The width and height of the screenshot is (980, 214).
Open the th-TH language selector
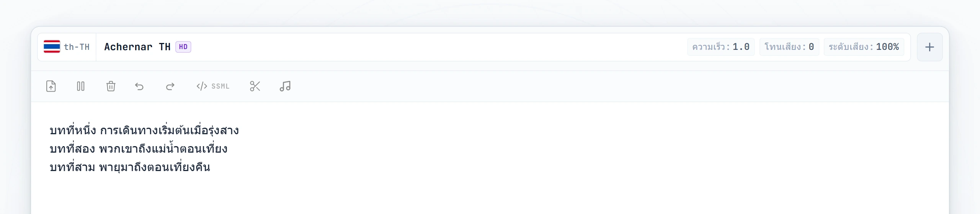[67, 47]
